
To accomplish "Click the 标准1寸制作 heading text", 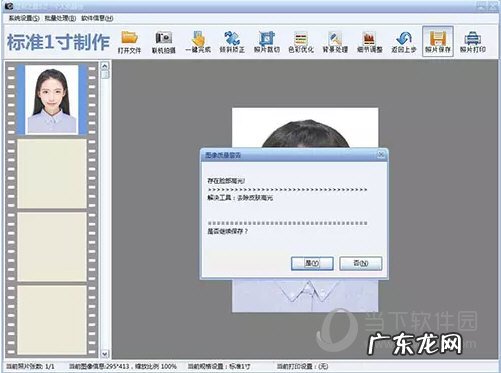I will [x=58, y=42].
